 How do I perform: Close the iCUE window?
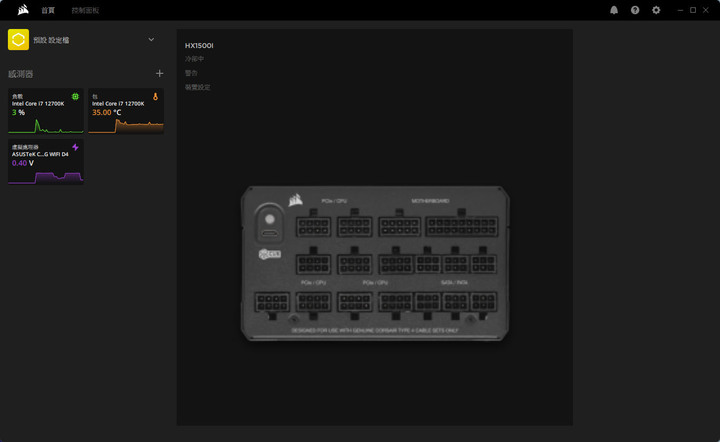coord(706,10)
